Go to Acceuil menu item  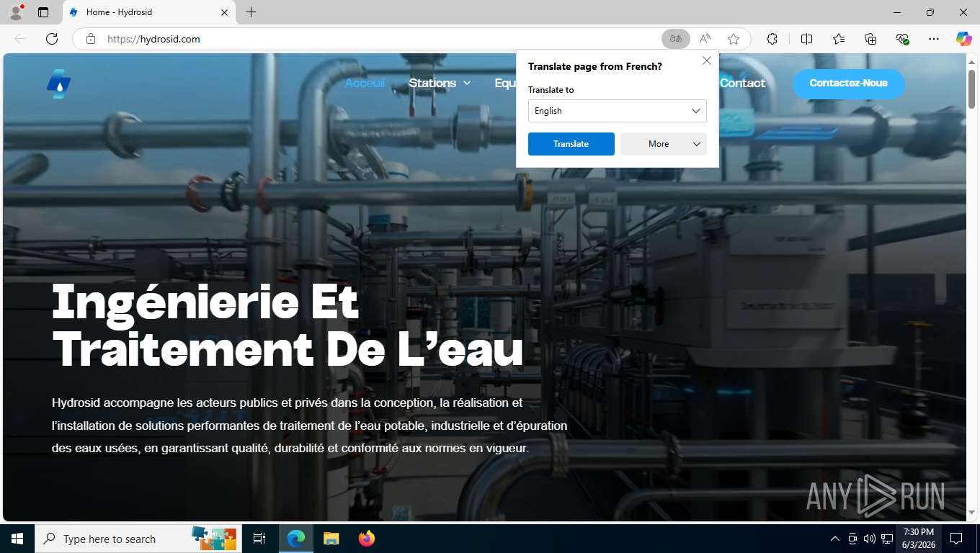[365, 83]
